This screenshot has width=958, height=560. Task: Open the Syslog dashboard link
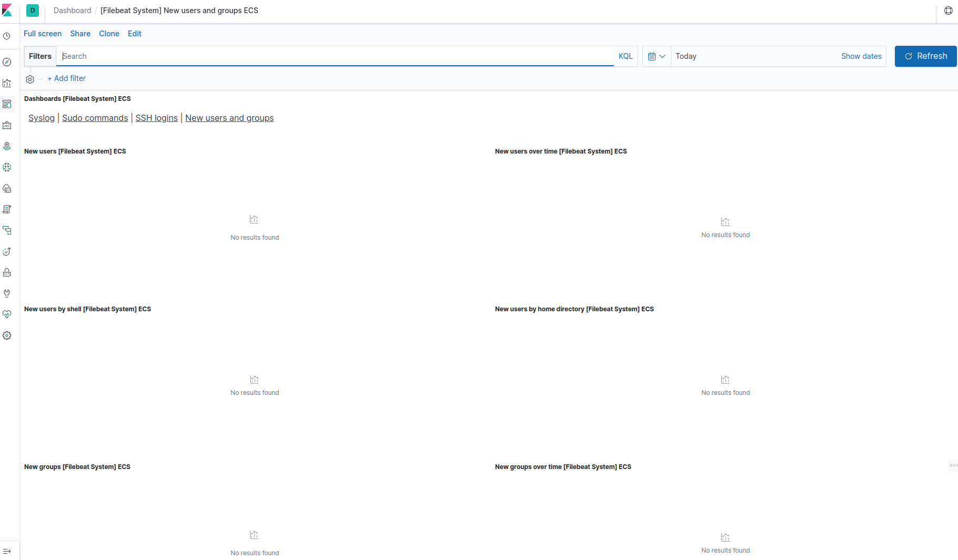42,118
